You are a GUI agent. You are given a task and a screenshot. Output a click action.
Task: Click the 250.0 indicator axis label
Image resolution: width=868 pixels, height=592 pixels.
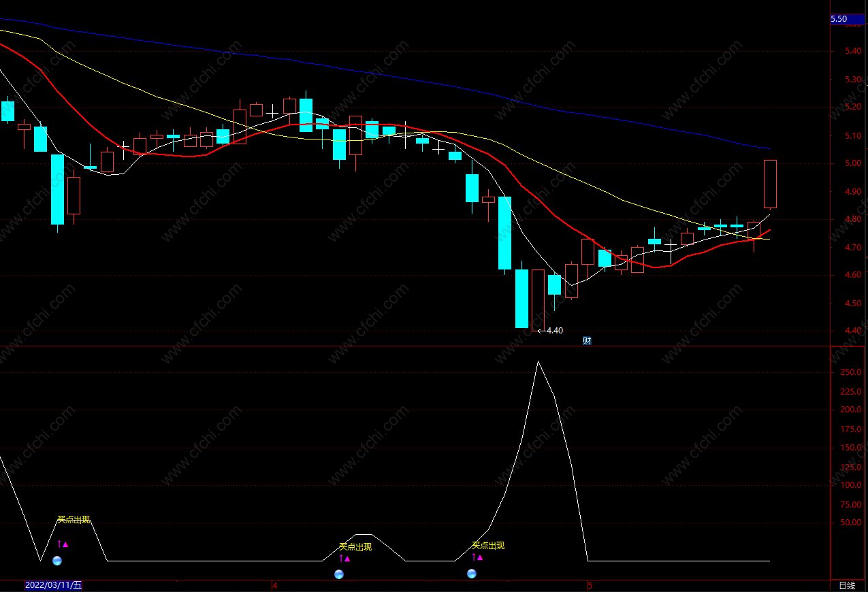(x=851, y=372)
